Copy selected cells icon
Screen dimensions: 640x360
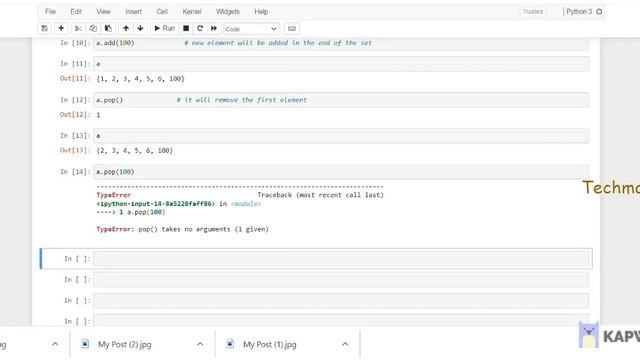[93, 29]
